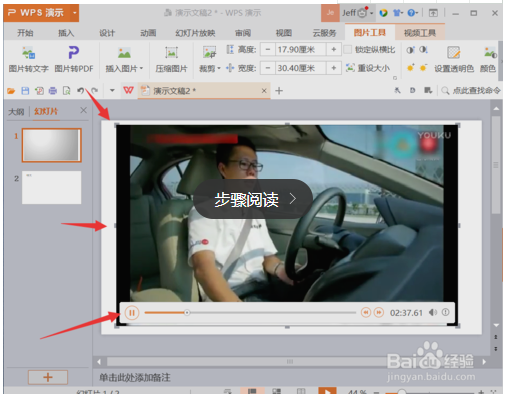Image resolution: width=508 pixels, height=398 pixels.
Task: Click the notes area 单击此处添加备注
Action: [135, 378]
